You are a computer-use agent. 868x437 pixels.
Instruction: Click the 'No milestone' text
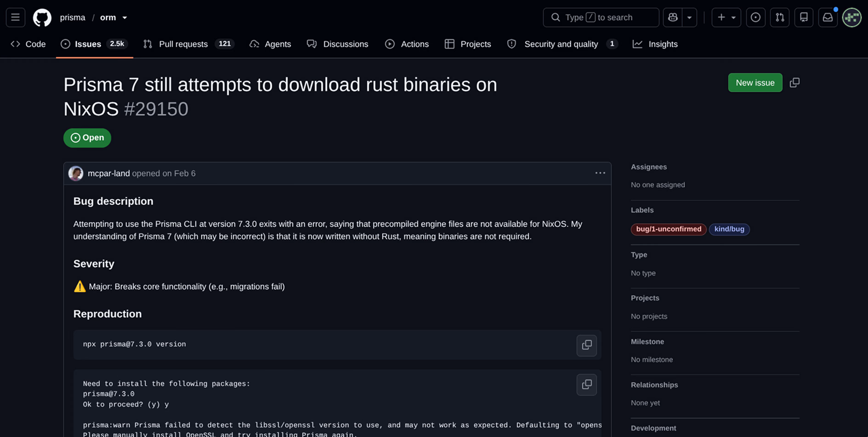[652, 360]
